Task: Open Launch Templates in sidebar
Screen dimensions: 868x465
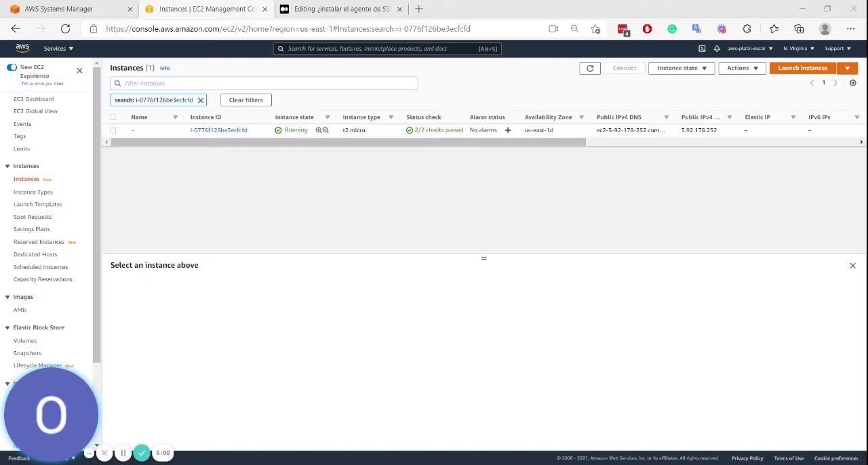Action: (37, 204)
